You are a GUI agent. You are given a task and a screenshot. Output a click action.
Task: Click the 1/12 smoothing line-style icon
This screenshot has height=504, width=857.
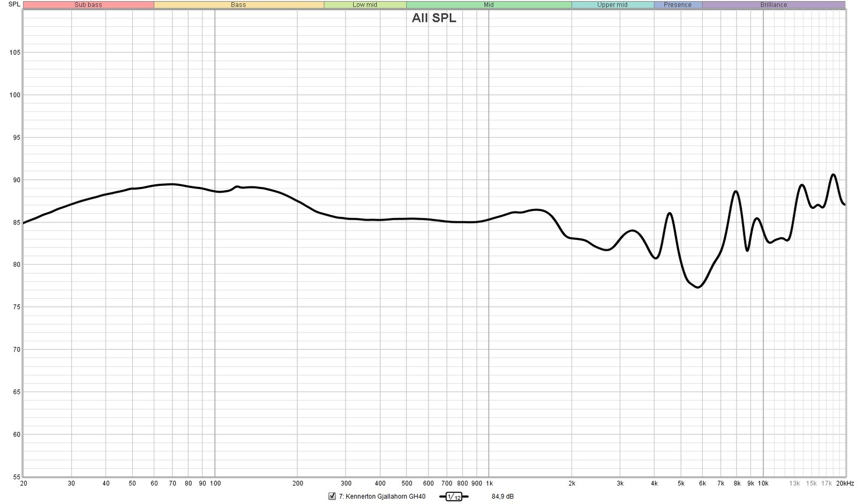453,497
